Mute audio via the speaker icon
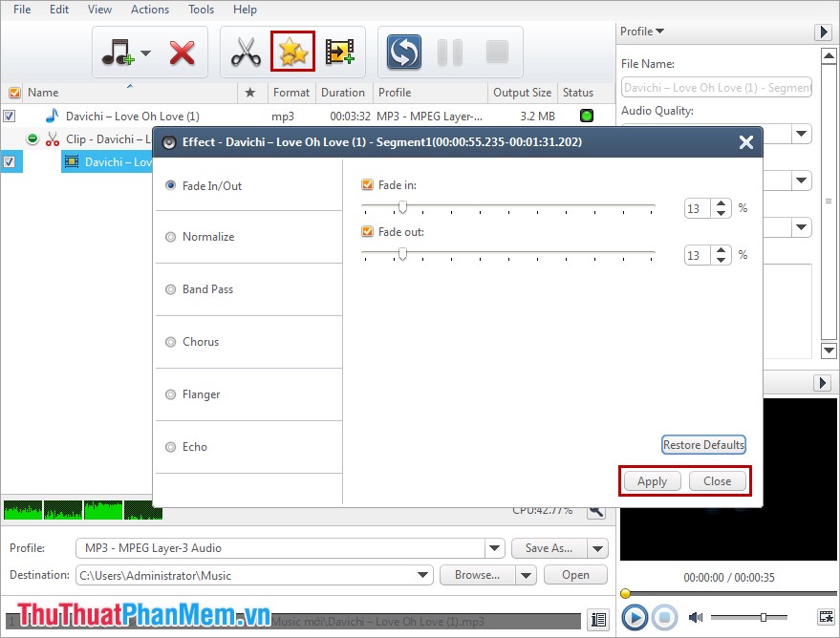The height and width of the screenshot is (638, 840). (695, 617)
